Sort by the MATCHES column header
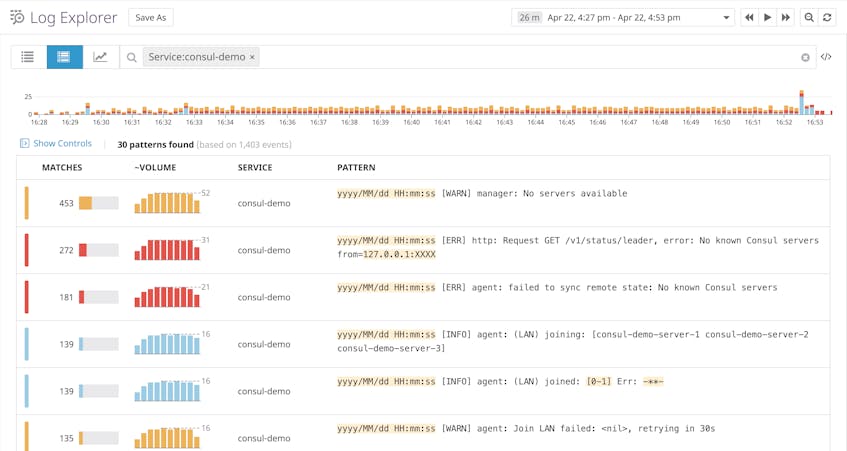 pos(62,167)
